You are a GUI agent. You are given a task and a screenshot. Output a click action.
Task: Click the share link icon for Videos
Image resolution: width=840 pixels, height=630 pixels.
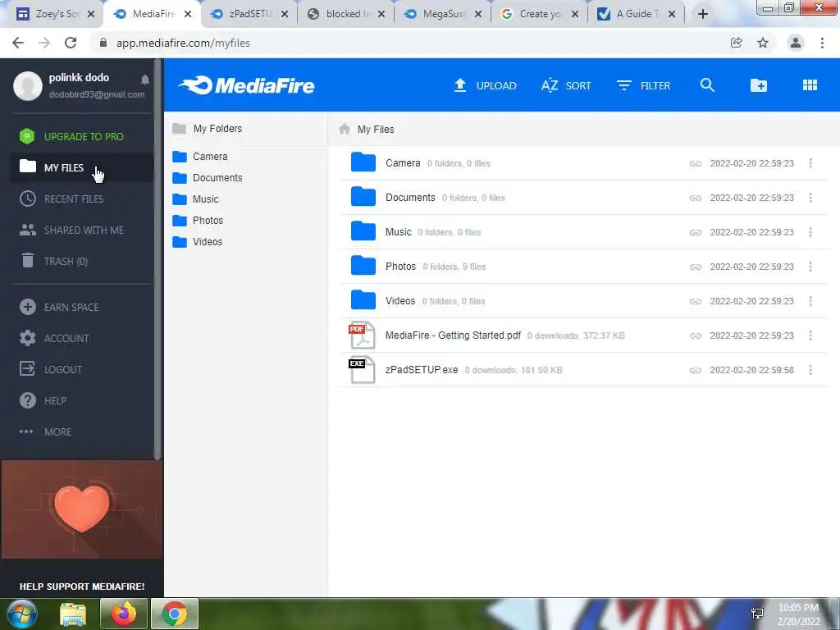click(696, 301)
